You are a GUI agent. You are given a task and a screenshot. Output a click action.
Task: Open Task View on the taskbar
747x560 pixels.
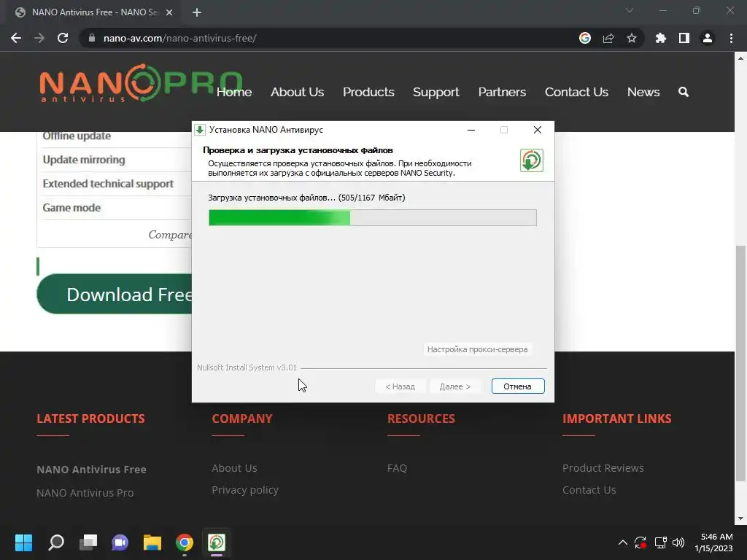click(x=88, y=542)
